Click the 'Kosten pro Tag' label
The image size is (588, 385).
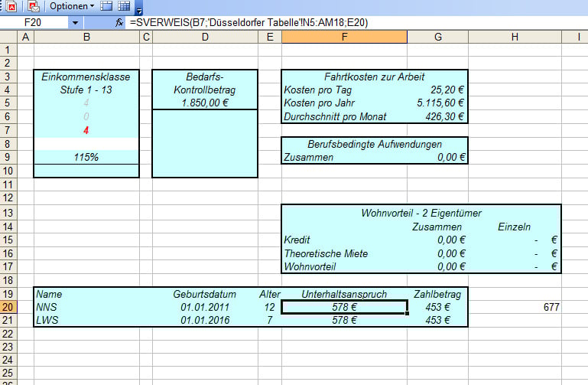coord(317,90)
